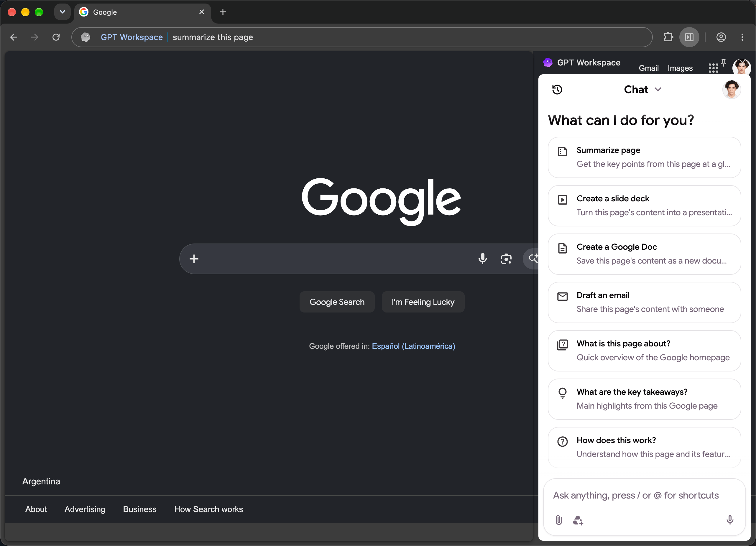Go back to previous page

tap(14, 37)
